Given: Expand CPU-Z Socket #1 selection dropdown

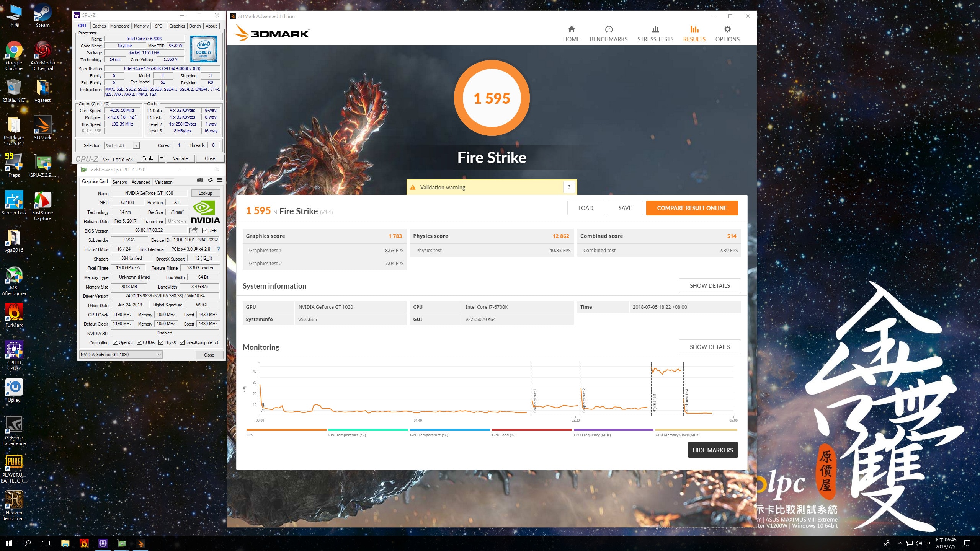Looking at the screenshot, I should (x=136, y=146).
